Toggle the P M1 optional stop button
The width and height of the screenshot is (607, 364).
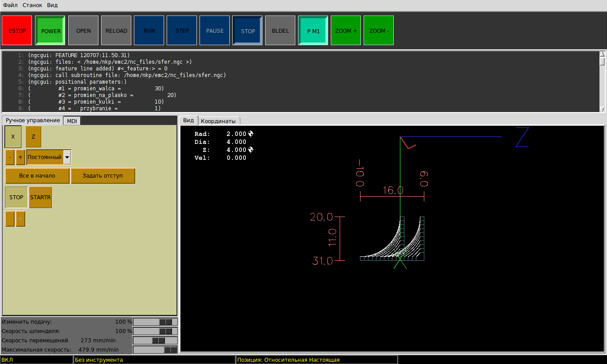313,31
